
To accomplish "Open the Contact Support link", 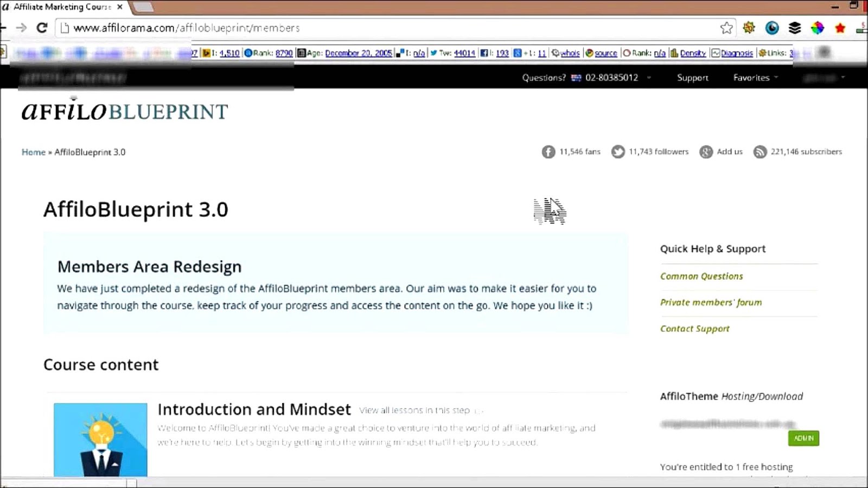I will pyautogui.click(x=695, y=329).
